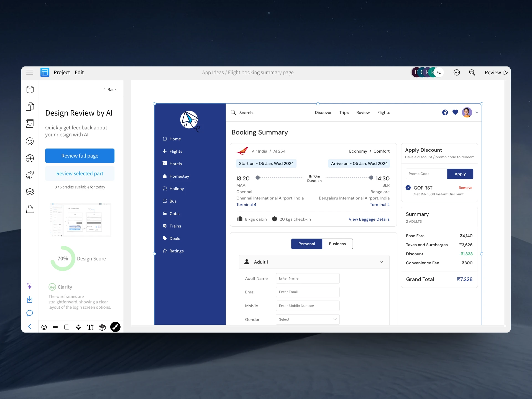
Task: Click the Enter Name input field
Action: pos(308,278)
